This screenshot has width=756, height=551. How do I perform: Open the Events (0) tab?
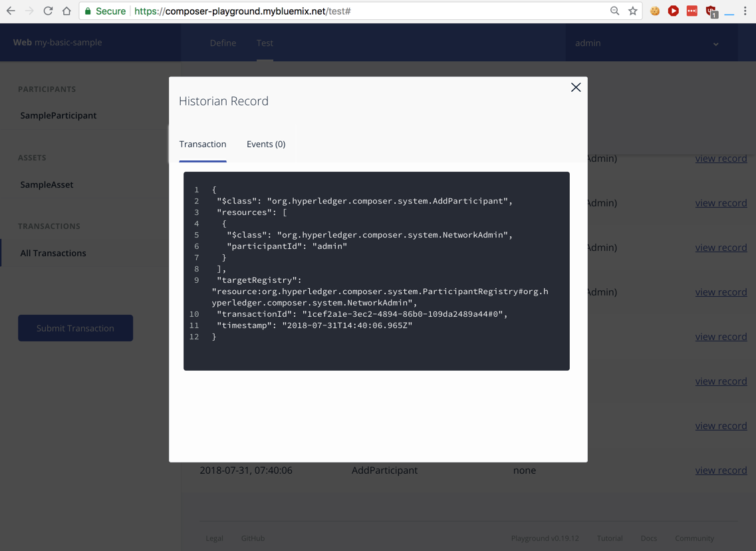(266, 144)
